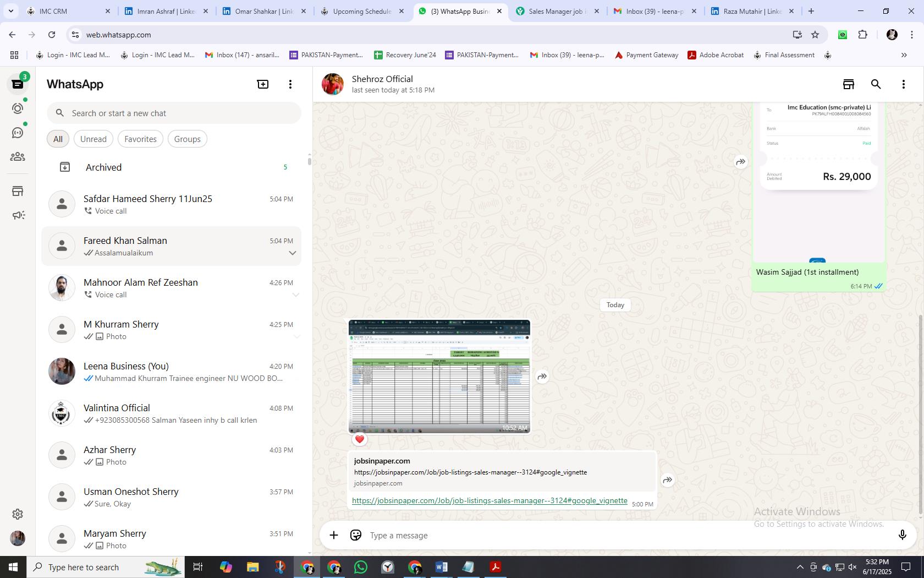The image size is (924, 578).
Task: Record a voice message with microphone
Action: pyautogui.click(x=902, y=535)
